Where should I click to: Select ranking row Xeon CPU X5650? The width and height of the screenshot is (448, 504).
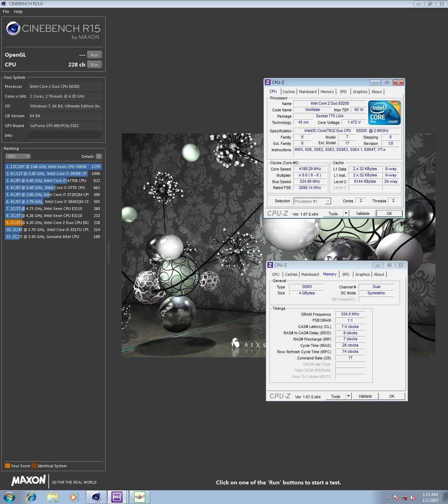pyautogui.click(x=53, y=167)
